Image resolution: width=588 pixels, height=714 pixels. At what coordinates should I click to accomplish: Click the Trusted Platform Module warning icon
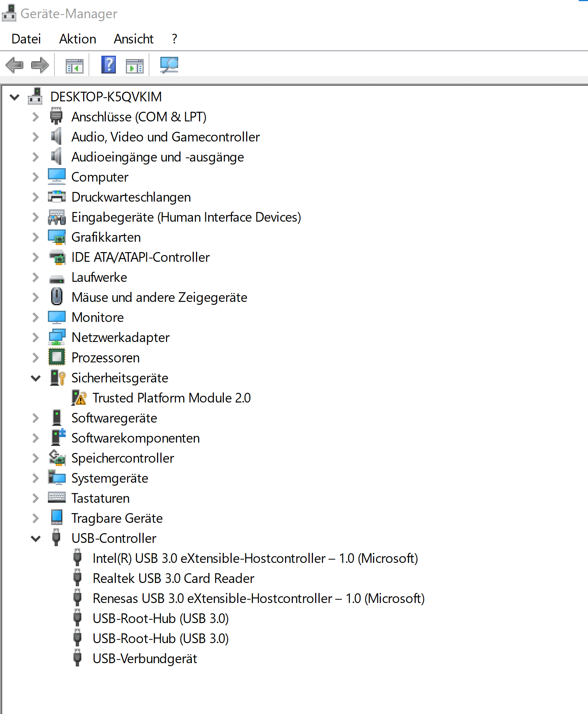click(x=79, y=398)
